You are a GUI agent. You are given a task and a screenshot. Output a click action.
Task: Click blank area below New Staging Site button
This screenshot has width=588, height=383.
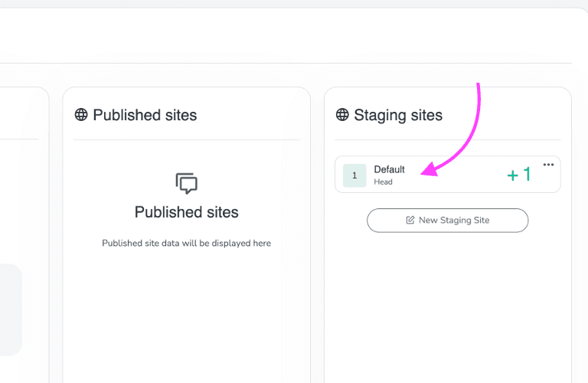click(447, 306)
